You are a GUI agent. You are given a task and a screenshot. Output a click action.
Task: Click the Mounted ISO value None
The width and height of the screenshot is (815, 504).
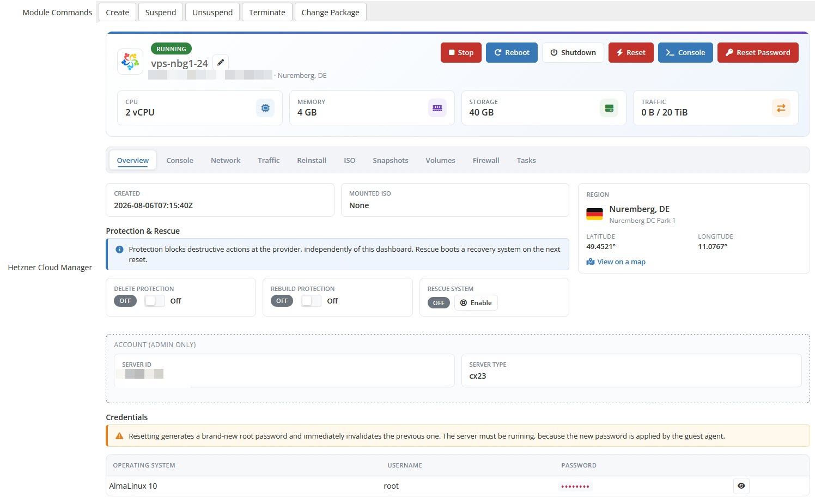click(x=359, y=205)
